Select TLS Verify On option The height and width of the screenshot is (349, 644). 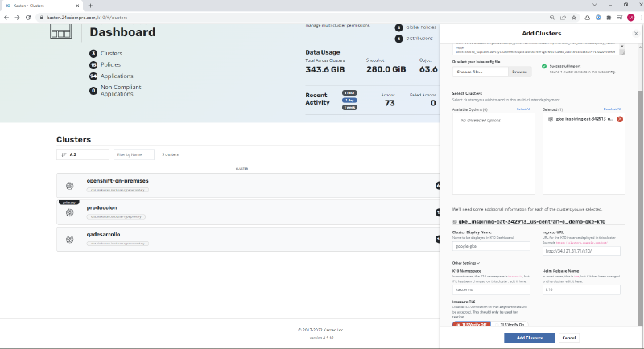point(510,324)
